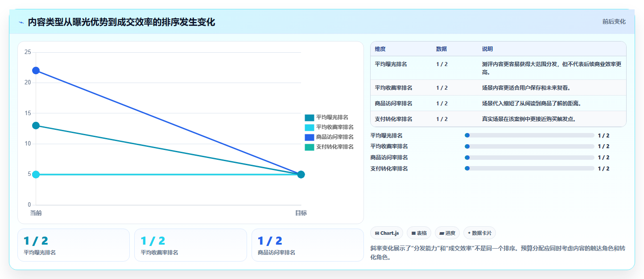Toggle 平均曝光排名 legend swatch in chart
Viewport: 644px width, 279px height.
pyautogui.click(x=310, y=117)
